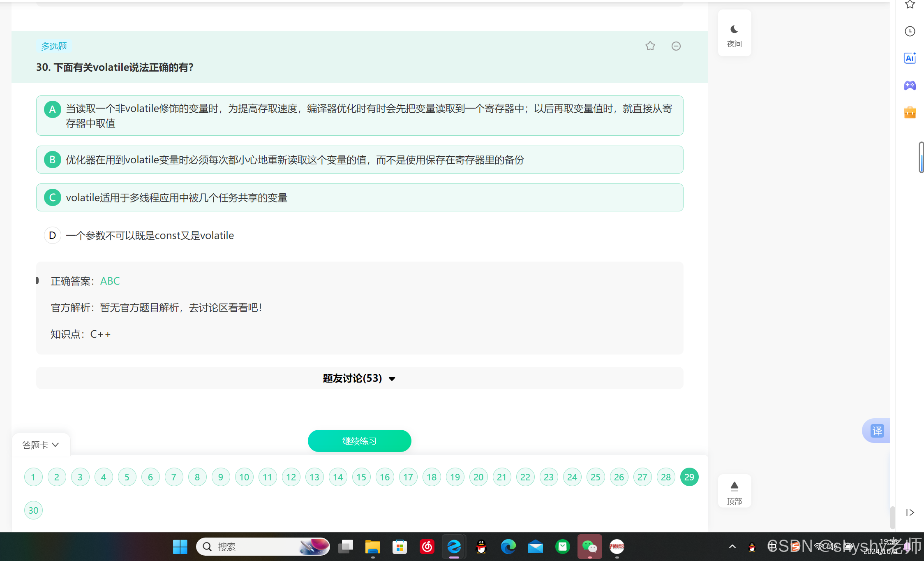Open the clock history icon in the sidebar

pos(910,31)
